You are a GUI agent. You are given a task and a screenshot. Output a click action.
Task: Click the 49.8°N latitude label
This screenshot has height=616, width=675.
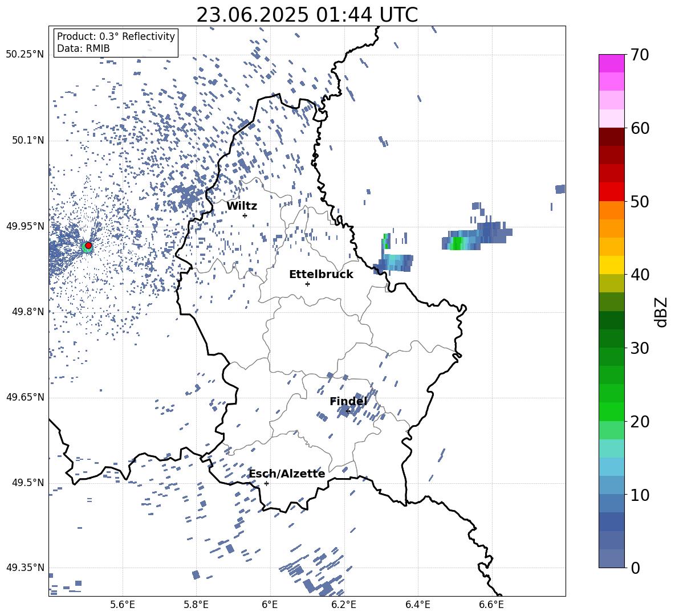tap(29, 312)
